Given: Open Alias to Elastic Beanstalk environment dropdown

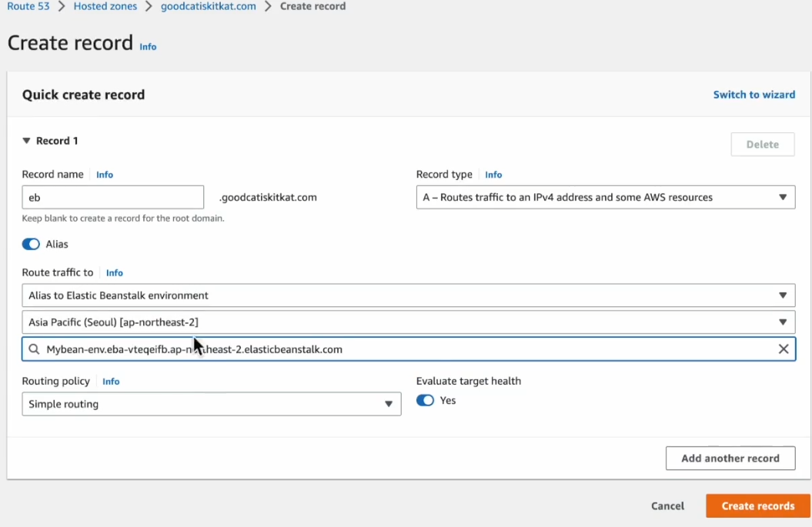Looking at the screenshot, I should coord(409,295).
